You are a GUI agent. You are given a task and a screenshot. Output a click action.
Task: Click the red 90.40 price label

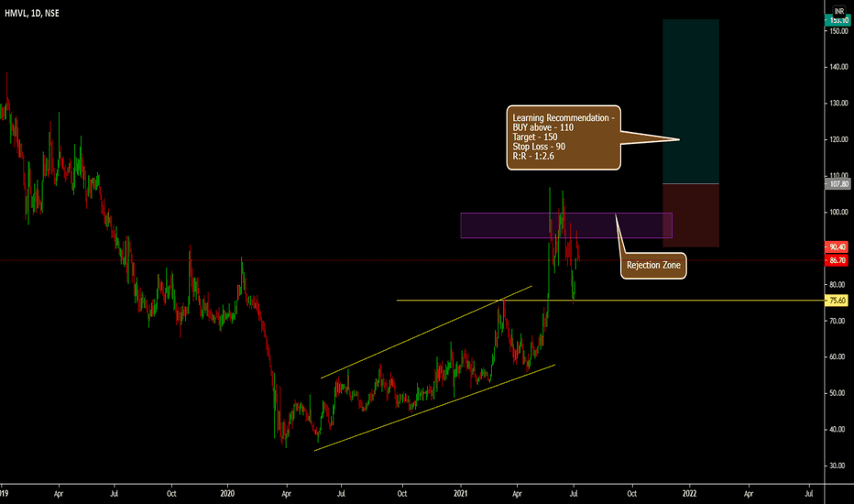pyautogui.click(x=838, y=247)
